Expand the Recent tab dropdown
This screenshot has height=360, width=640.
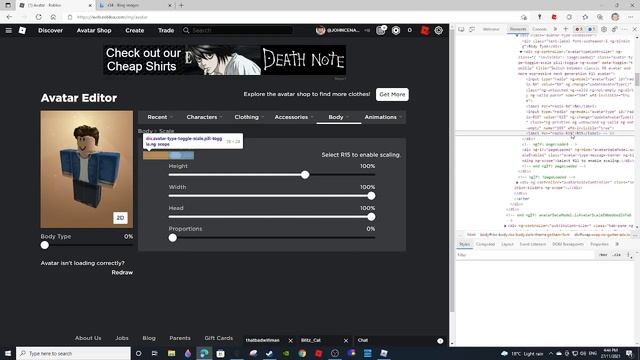[160, 117]
